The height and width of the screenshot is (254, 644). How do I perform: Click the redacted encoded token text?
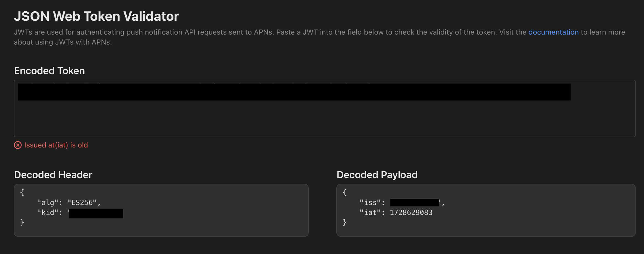click(294, 92)
